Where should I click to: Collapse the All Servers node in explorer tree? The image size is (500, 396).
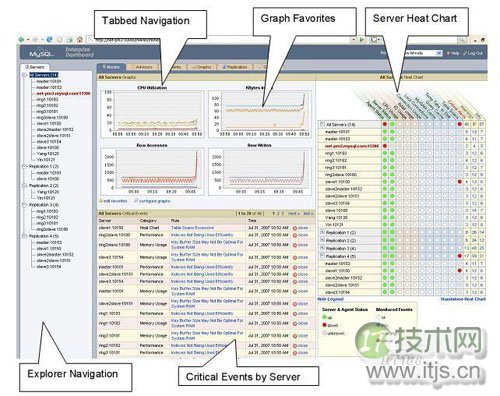click(24, 75)
